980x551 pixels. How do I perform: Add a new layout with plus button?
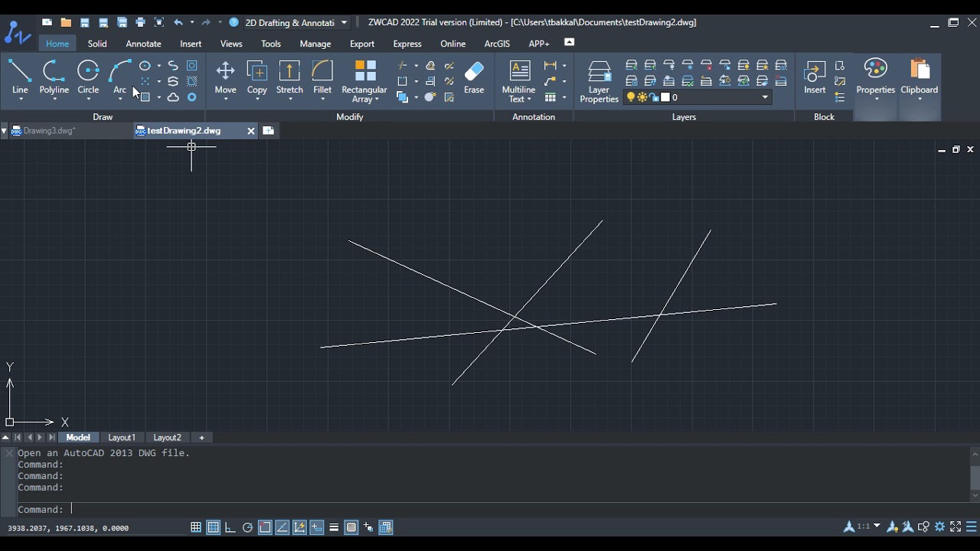(x=201, y=438)
